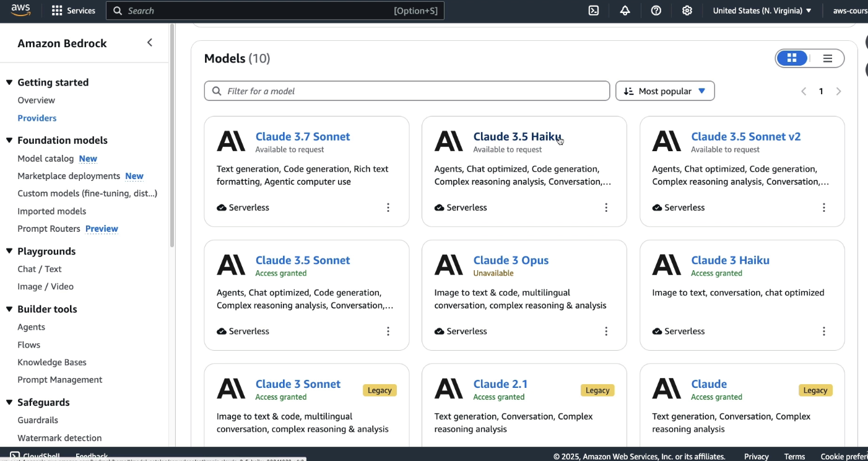Open Guardrails in Safeguards
Viewport: 868px width, 461px height.
(38, 420)
